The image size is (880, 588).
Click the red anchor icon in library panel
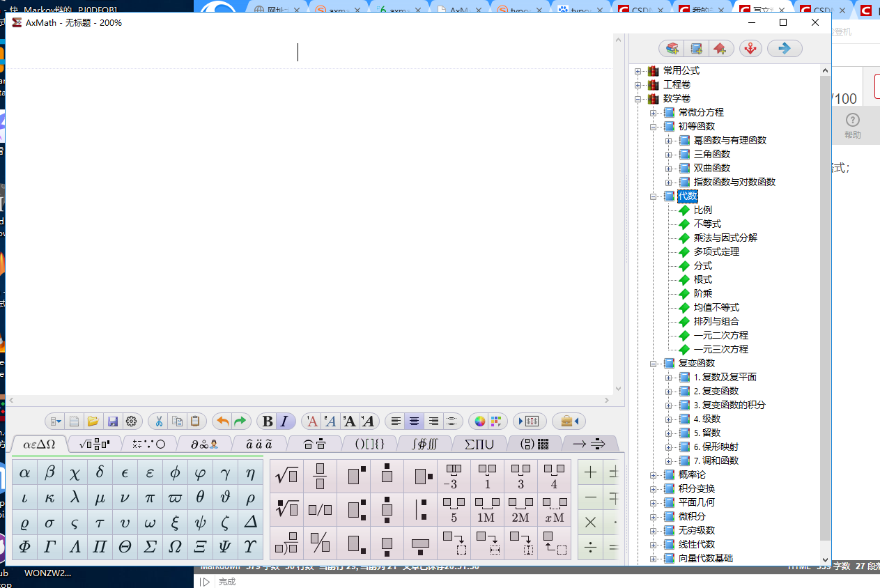(x=750, y=49)
